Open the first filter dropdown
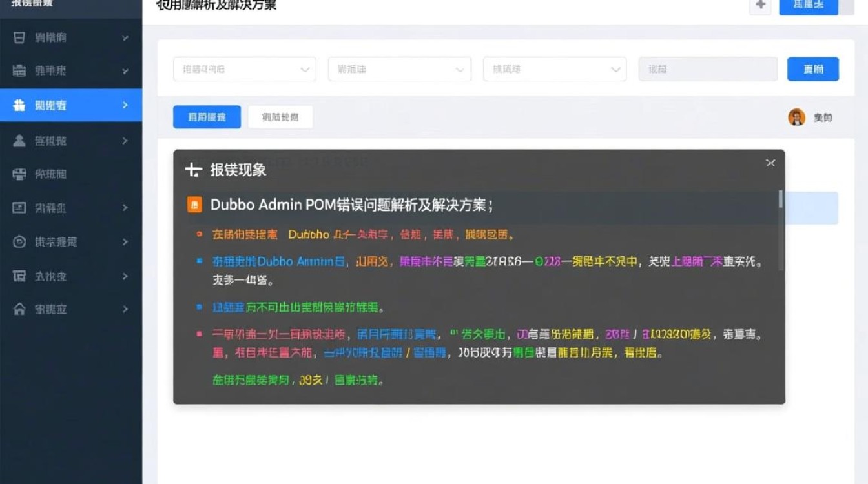Image resolution: width=868 pixels, height=484 pixels. click(x=245, y=69)
